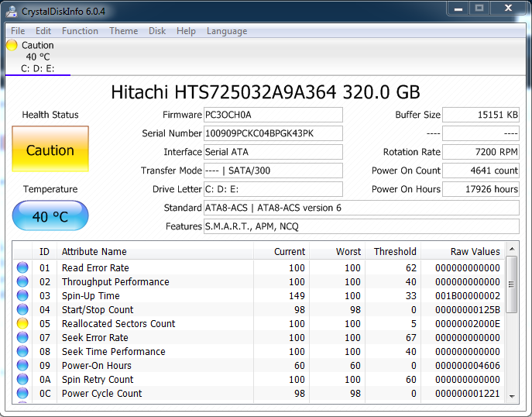The height and width of the screenshot is (417, 532).
Task: Click the yellow caution icon for Reallocated Sectors Count
Action: coord(22,324)
